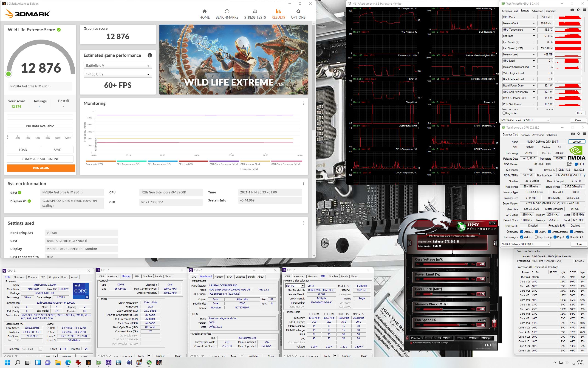Open the System information three-dot menu
This screenshot has width=588, height=368.
(x=304, y=183)
